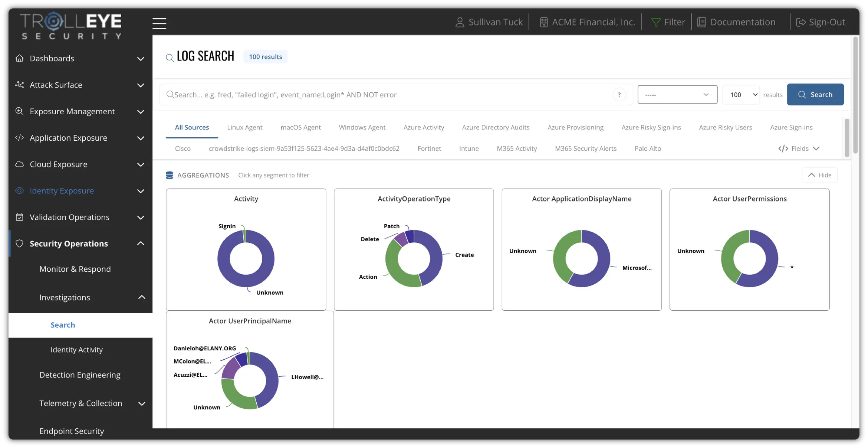Collapse the Investigations submenu chevron
This screenshot has height=448, width=868.
[x=142, y=297]
